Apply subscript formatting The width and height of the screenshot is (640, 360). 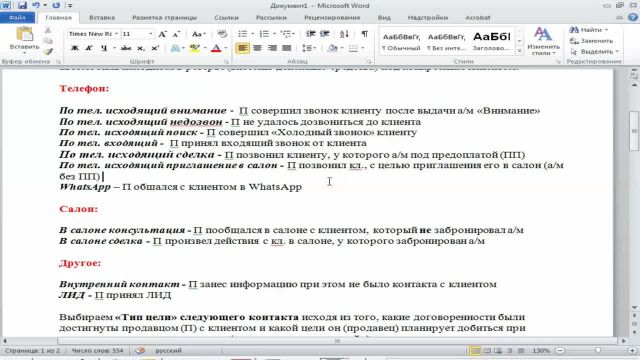pyautogui.click(x=141, y=48)
